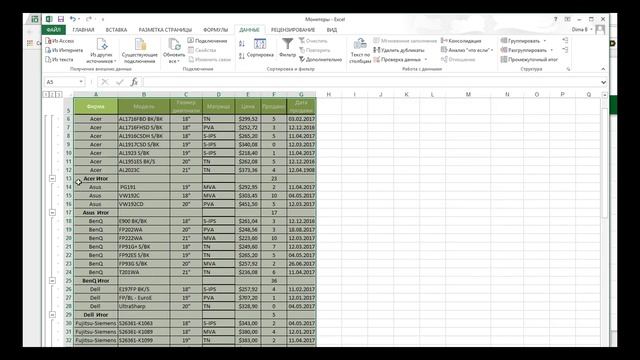Viewport: 640px width, 360px height.
Task: Import data from text file (Из текста)
Action: point(59,60)
